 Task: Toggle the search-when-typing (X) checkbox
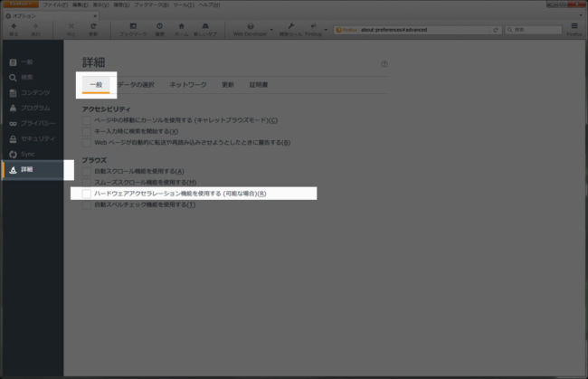click(x=86, y=131)
